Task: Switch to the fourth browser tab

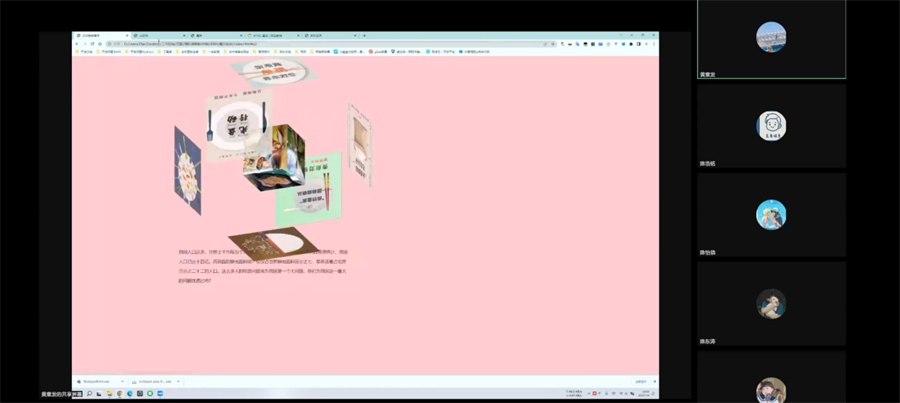Action: click(272, 35)
